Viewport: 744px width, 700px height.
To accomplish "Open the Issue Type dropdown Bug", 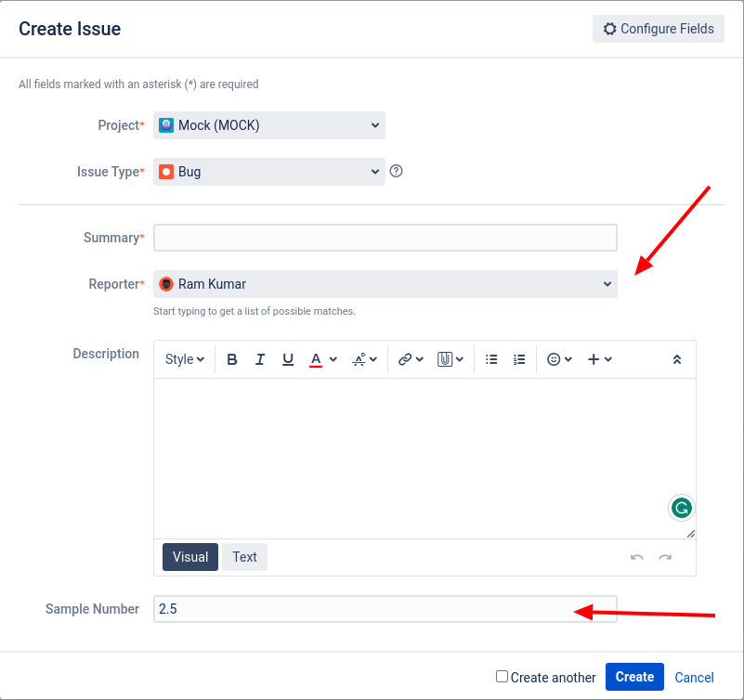I will coord(269,172).
